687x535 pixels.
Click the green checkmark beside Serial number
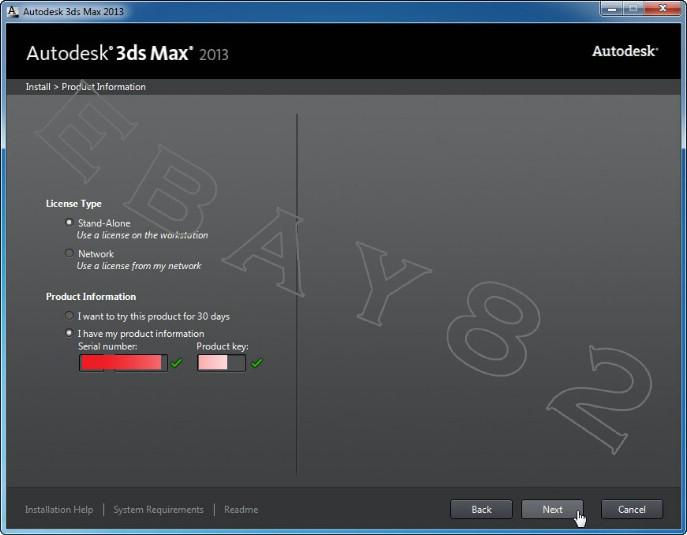click(177, 363)
